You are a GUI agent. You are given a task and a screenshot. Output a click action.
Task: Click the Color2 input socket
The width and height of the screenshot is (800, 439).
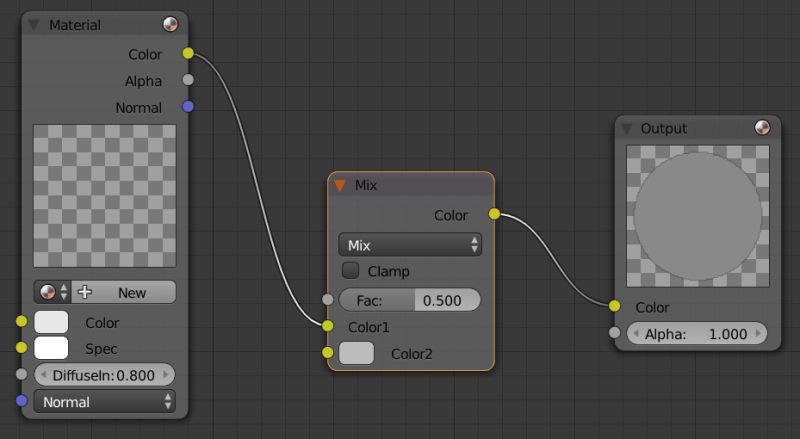tap(328, 352)
